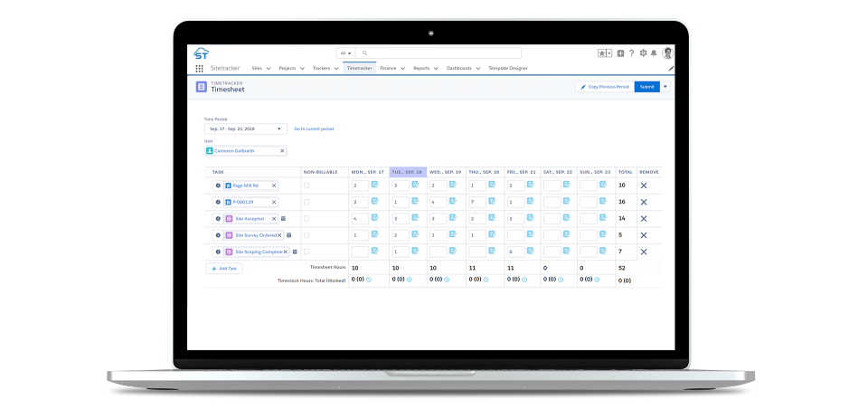Open the setup gear icon

(x=643, y=53)
